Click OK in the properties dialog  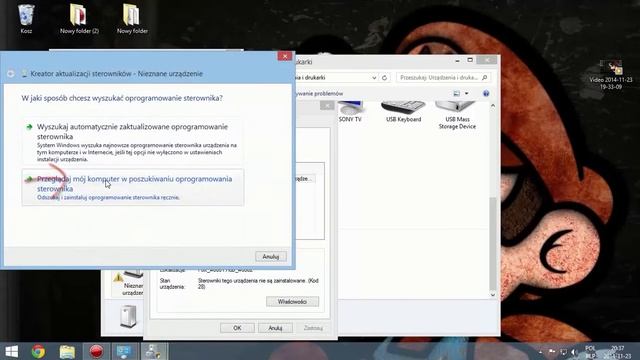pos(237,328)
